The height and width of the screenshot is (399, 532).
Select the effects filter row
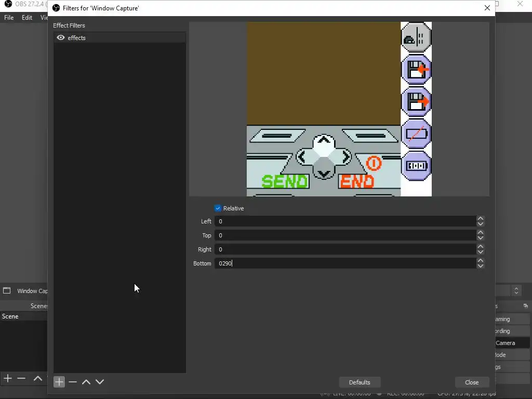tap(119, 37)
